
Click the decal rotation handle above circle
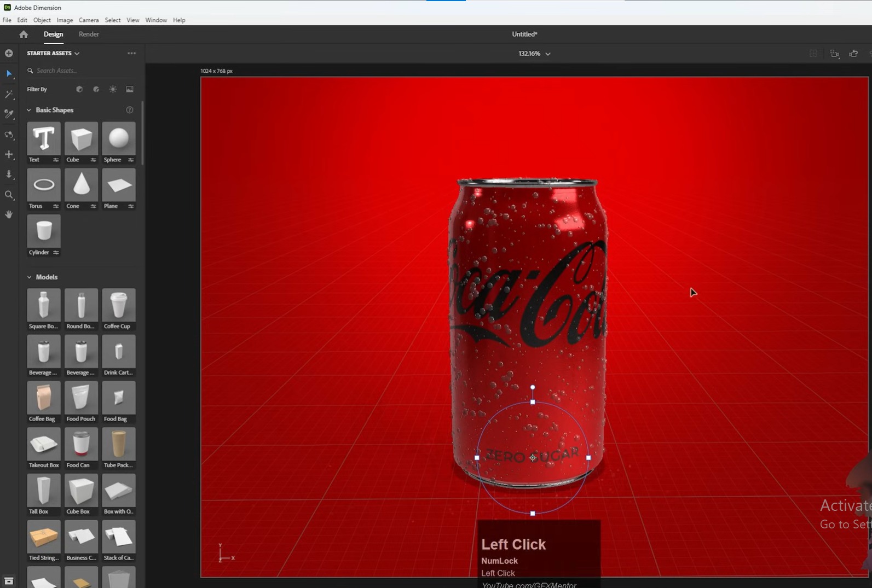pyautogui.click(x=533, y=387)
